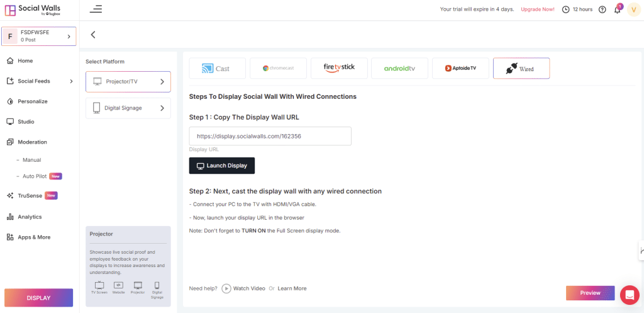This screenshot has width=644, height=313.
Task: Click the Launch Display button
Action: pos(222,166)
